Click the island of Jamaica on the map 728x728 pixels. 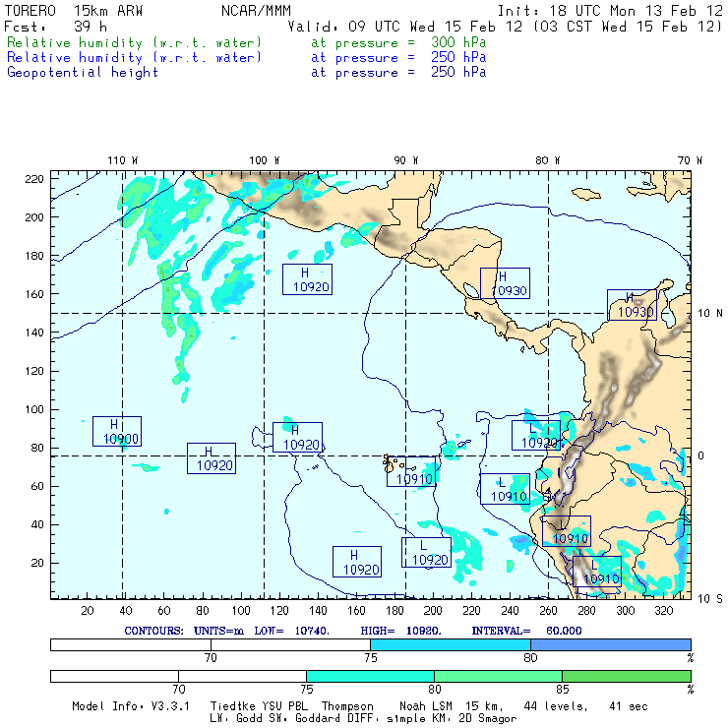point(586,194)
